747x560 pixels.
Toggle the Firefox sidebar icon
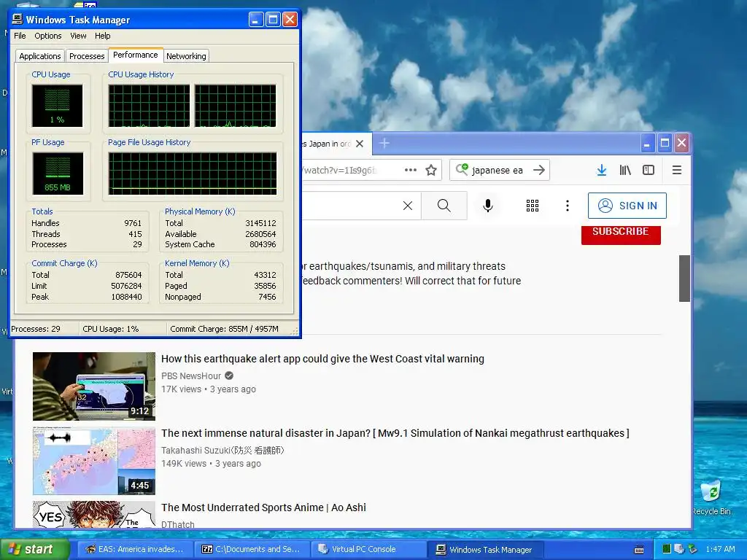(x=649, y=170)
